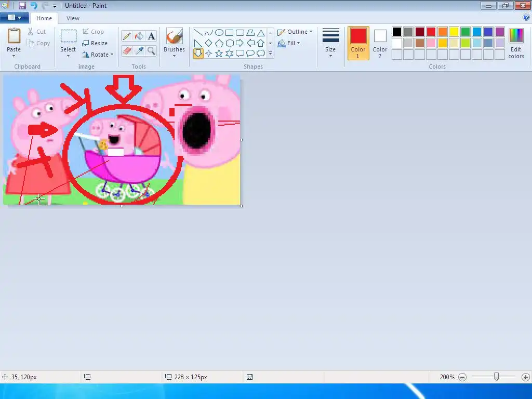Choose the Pentagon shape
The width and height of the screenshot is (532, 399).
coord(219,43)
